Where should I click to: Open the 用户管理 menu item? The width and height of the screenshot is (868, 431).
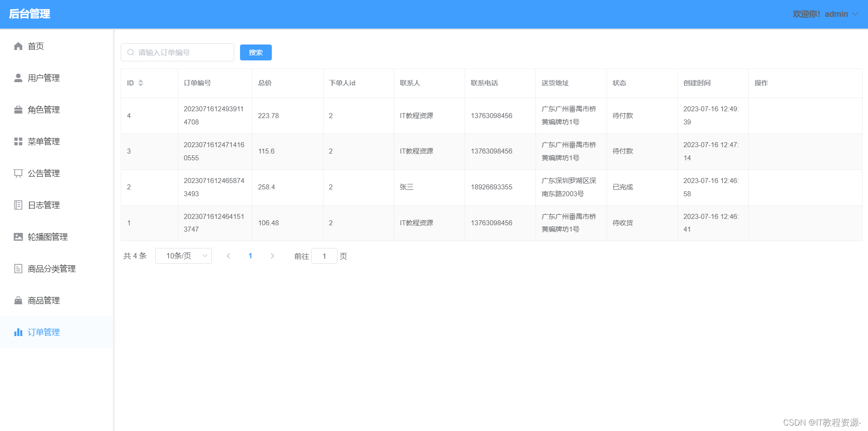click(56, 78)
